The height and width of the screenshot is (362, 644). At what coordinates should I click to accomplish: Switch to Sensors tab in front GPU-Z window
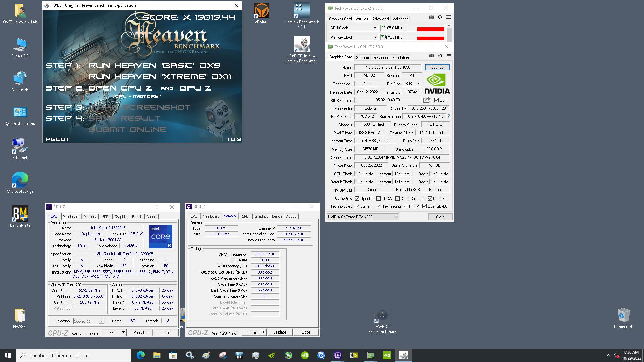point(362,58)
